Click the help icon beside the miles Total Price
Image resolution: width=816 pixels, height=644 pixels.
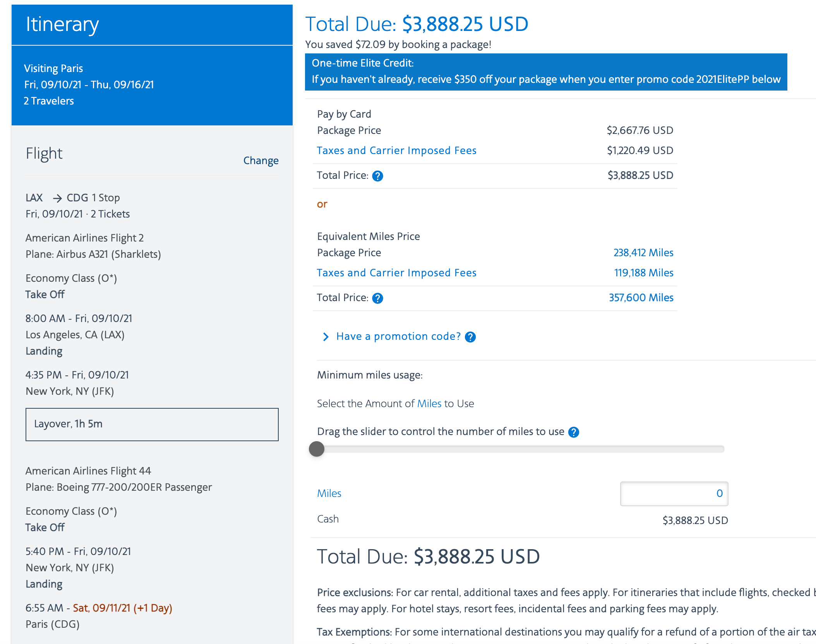coord(377,298)
